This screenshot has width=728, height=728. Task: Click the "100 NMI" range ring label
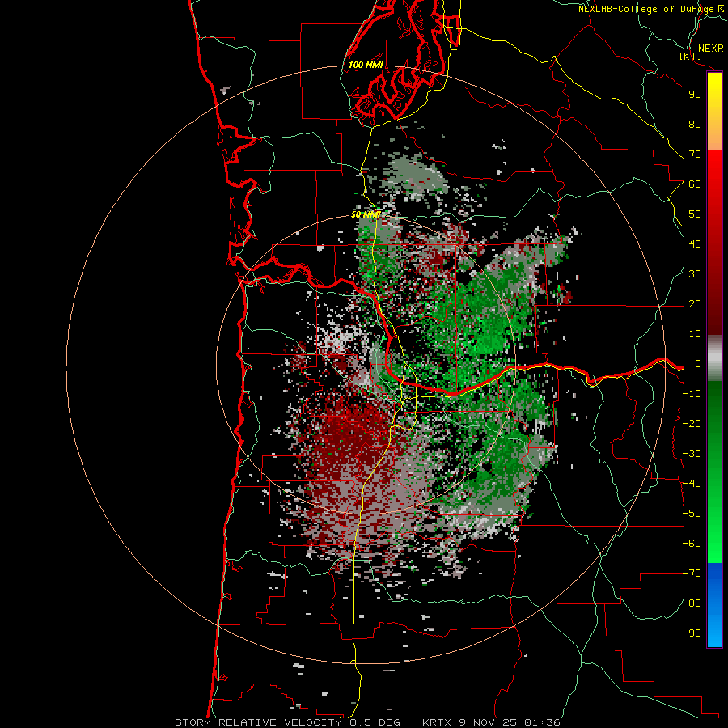[366, 65]
